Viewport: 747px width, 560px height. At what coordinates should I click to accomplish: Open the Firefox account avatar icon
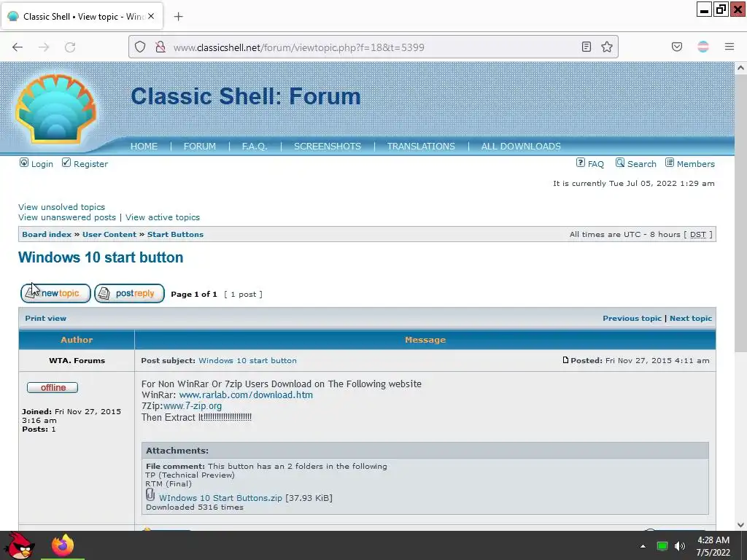[703, 47]
